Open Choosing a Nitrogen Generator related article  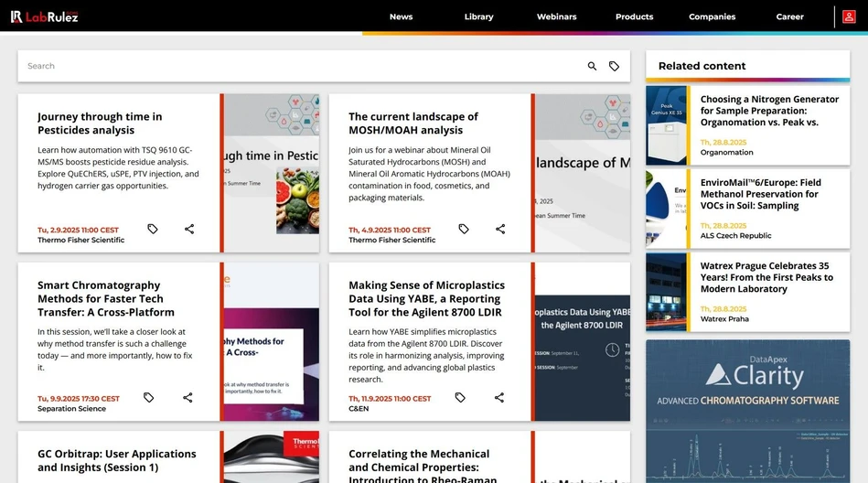769,111
